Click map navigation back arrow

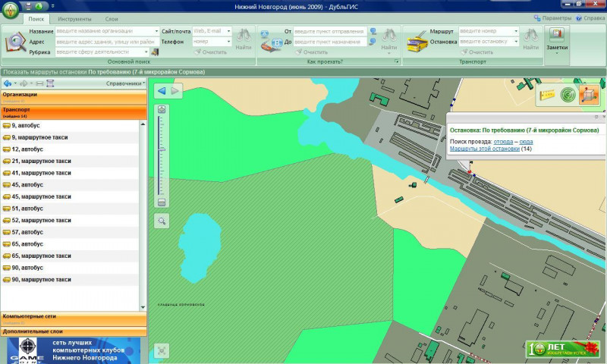point(162,91)
